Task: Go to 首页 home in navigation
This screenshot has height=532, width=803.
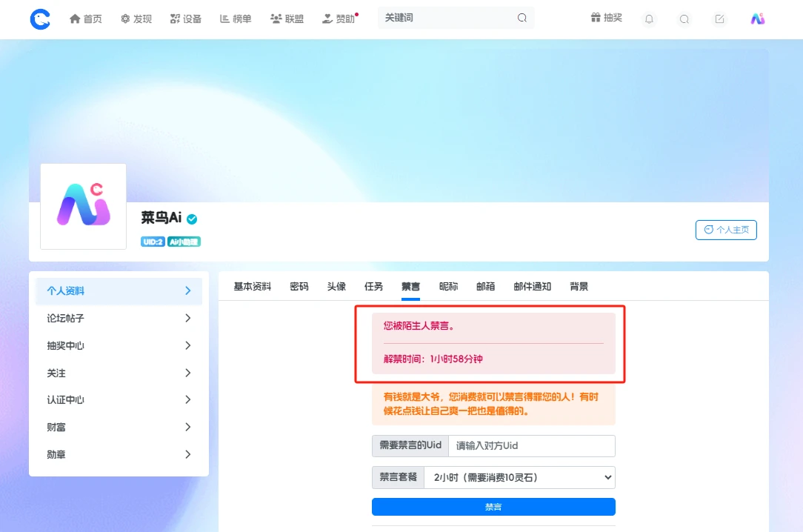Action: click(x=86, y=19)
